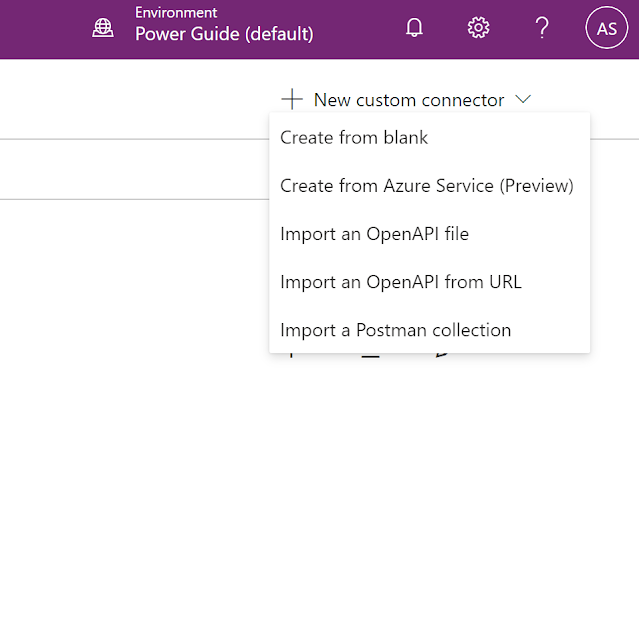Collapse the New custom connector chevron
Screen dimensions: 639x624
pos(523,99)
